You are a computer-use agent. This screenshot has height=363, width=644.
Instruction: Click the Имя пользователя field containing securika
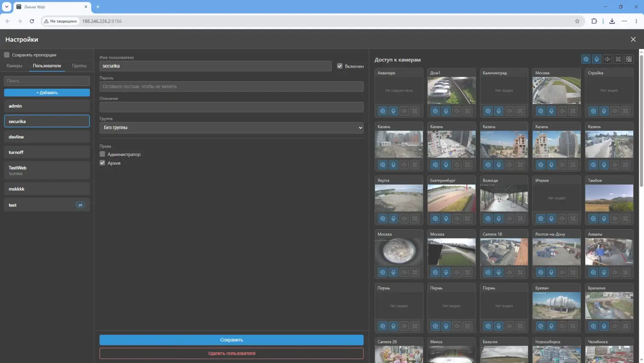(216, 66)
